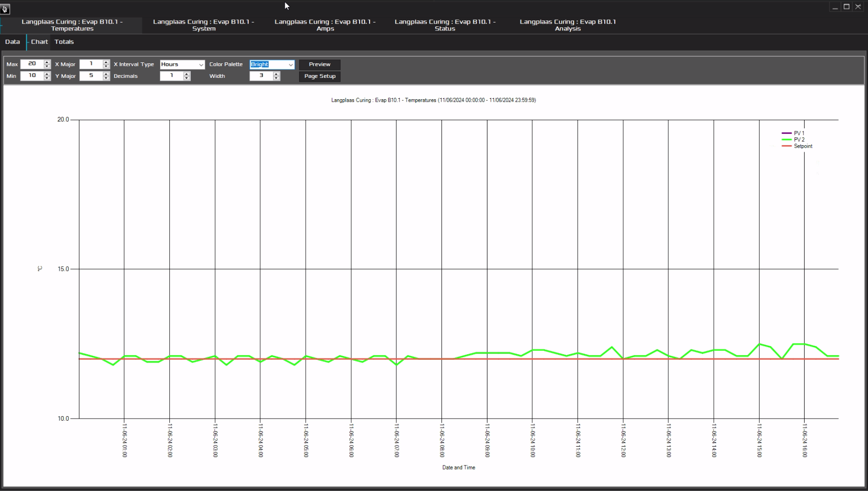Increment the Y Major spinner

[106, 74]
